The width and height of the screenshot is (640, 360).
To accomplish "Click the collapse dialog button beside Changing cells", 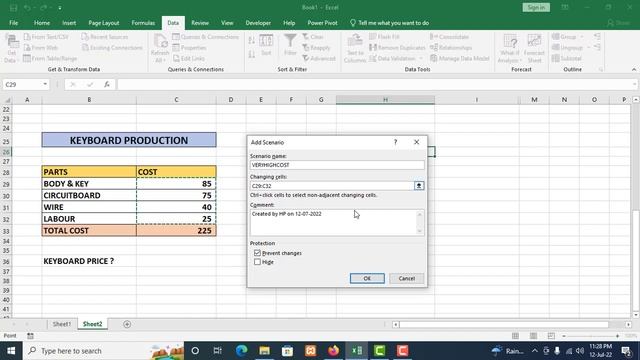I will pyautogui.click(x=419, y=186).
